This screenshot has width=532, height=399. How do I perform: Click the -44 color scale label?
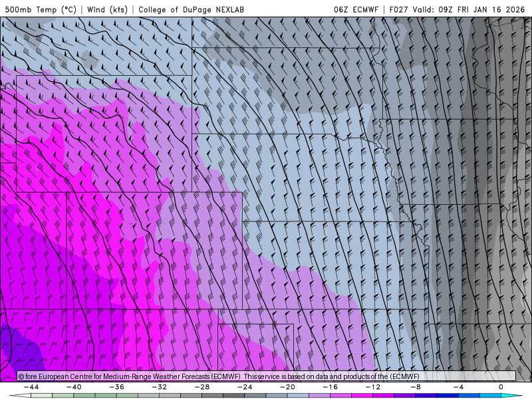tap(31, 387)
